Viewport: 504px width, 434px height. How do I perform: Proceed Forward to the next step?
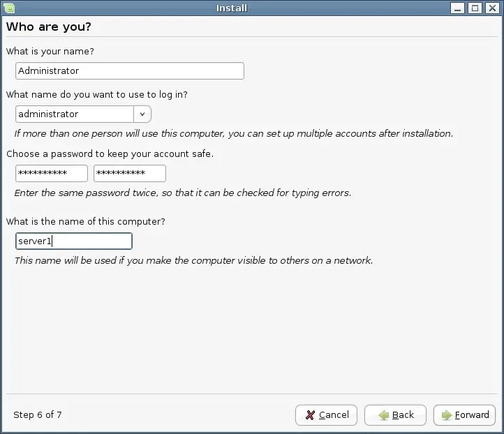tap(464, 415)
